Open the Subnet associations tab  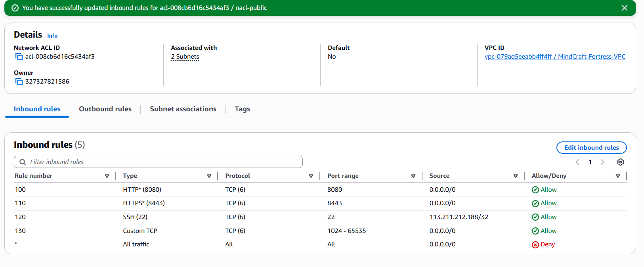[183, 109]
